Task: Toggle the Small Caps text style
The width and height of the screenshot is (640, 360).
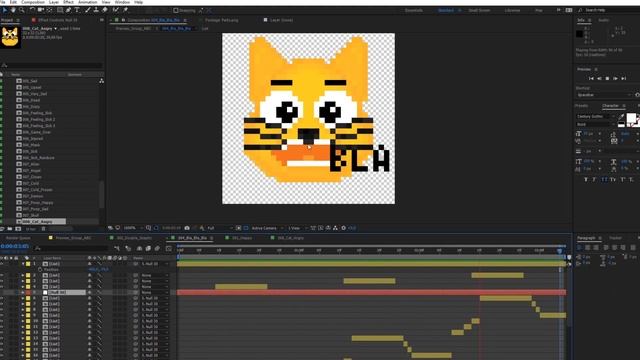Action: (613, 180)
